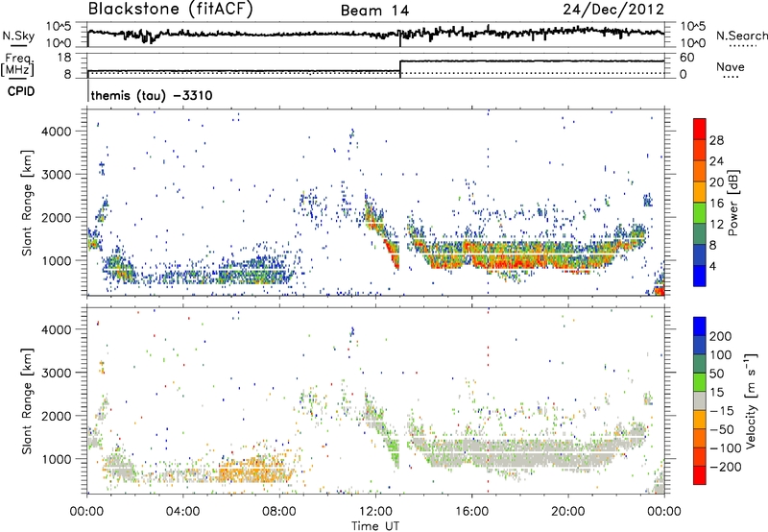Click the 'Velocity [m s-1]' colorbar label

pyautogui.click(x=751, y=400)
